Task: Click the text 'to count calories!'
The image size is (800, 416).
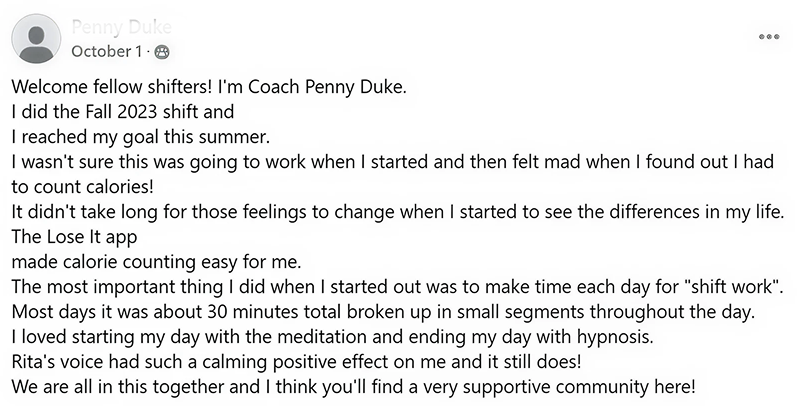Action: click(x=82, y=187)
